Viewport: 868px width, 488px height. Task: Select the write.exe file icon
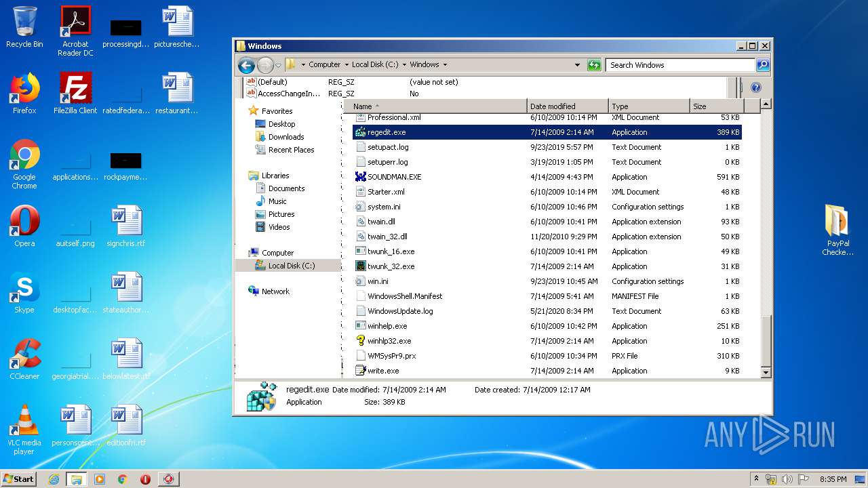point(361,371)
